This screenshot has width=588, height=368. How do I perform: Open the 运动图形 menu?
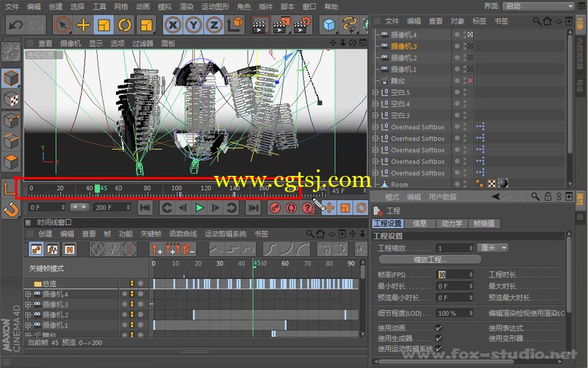215,7
